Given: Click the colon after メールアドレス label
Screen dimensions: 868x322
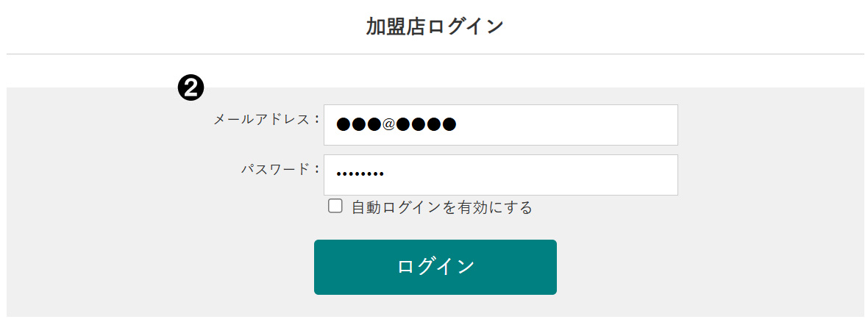Looking at the screenshot, I should [x=317, y=119].
